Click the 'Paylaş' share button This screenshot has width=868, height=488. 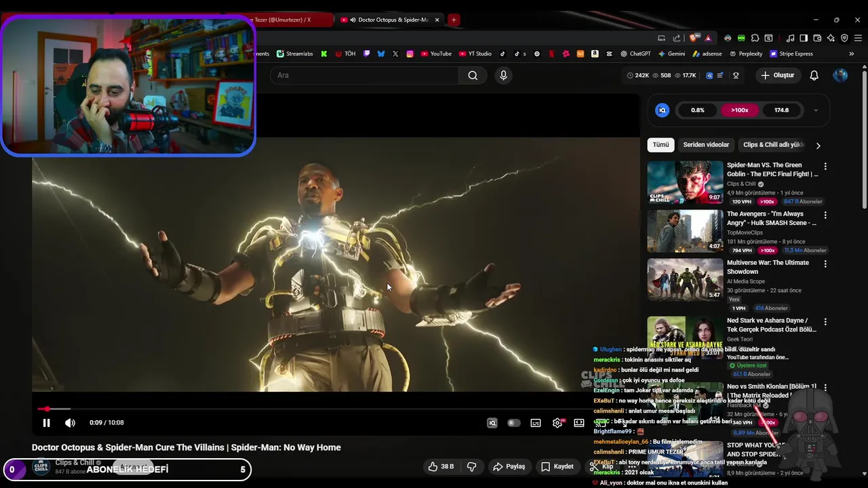509,466
